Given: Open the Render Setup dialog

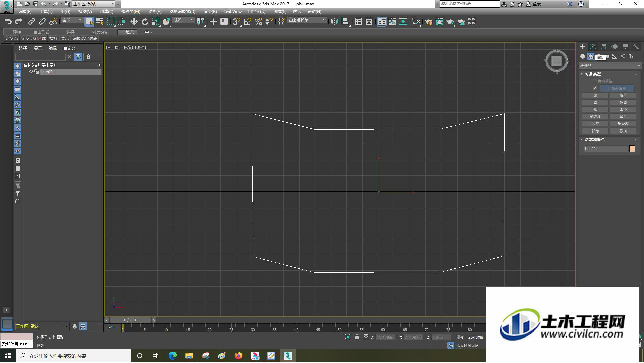Looking at the screenshot, I should coord(429,22).
